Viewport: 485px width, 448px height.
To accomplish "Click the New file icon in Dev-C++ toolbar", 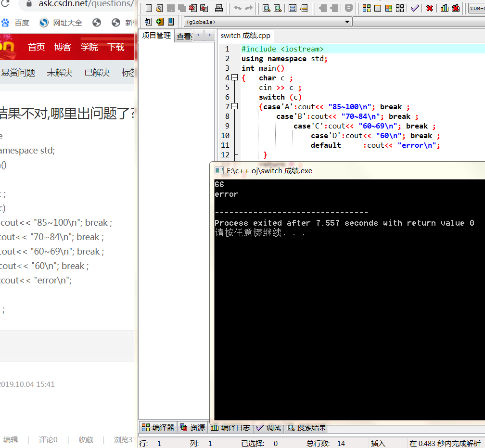I will click(149, 8).
